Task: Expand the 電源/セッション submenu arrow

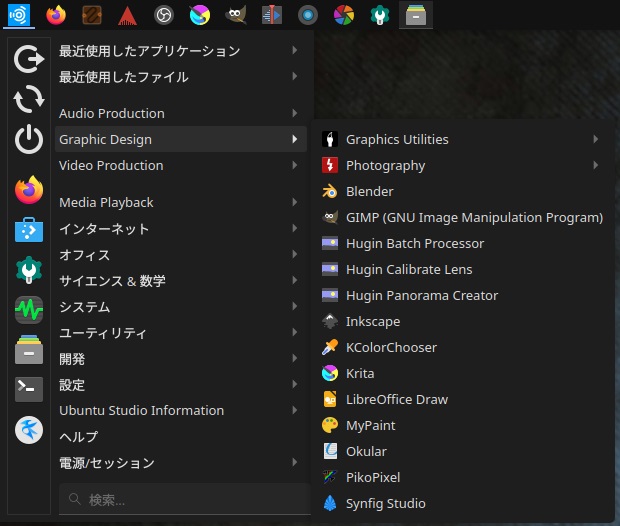Action: click(x=295, y=462)
